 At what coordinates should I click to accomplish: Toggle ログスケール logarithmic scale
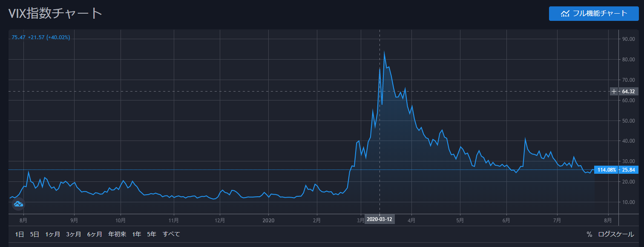coord(616,234)
